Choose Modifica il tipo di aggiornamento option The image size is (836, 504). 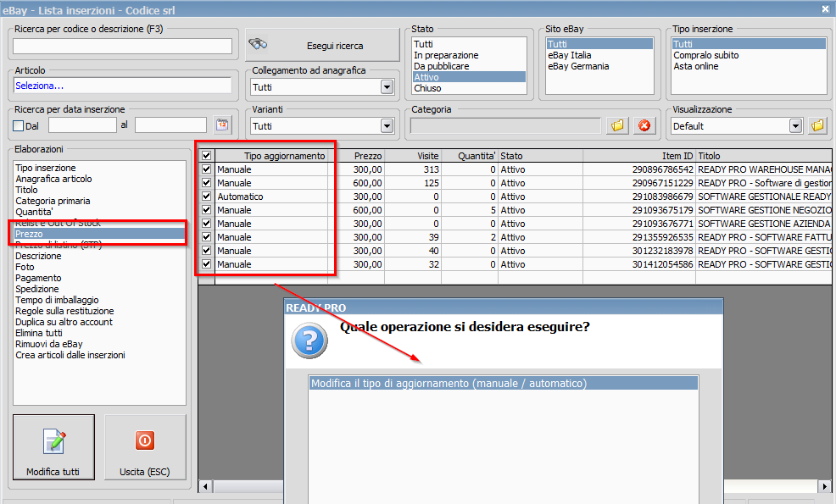[504, 383]
